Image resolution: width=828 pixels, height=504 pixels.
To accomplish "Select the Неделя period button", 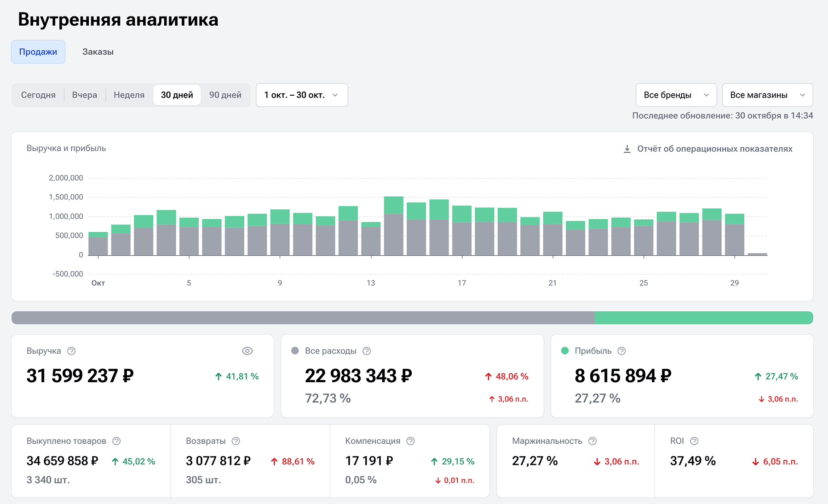I will [129, 95].
